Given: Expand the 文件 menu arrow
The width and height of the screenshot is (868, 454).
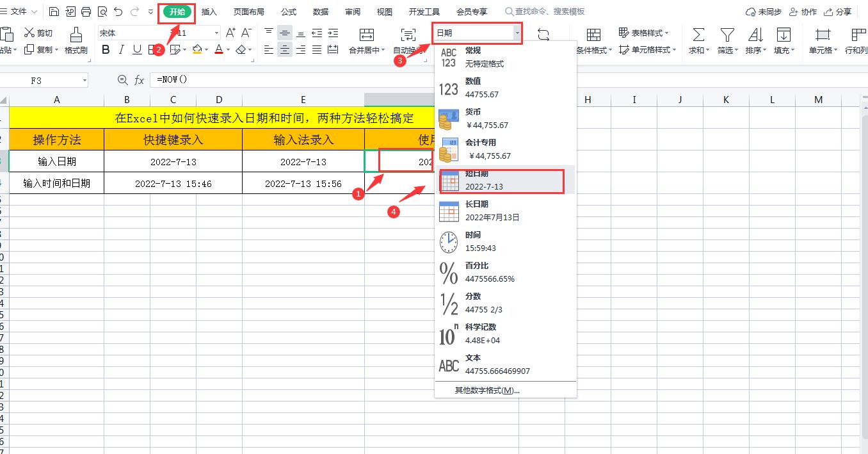Looking at the screenshot, I should tap(34, 12).
